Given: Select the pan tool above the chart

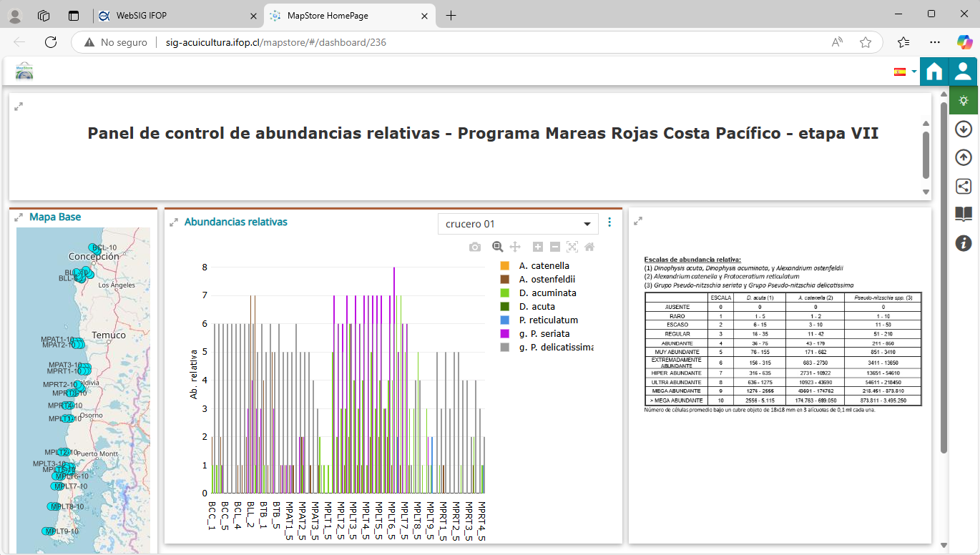Looking at the screenshot, I should 515,247.
